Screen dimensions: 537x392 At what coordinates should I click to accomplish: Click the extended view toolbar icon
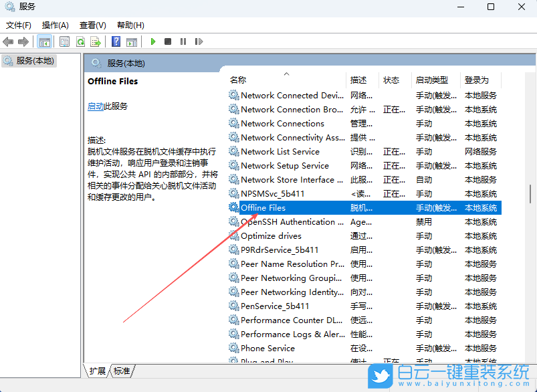coord(131,41)
